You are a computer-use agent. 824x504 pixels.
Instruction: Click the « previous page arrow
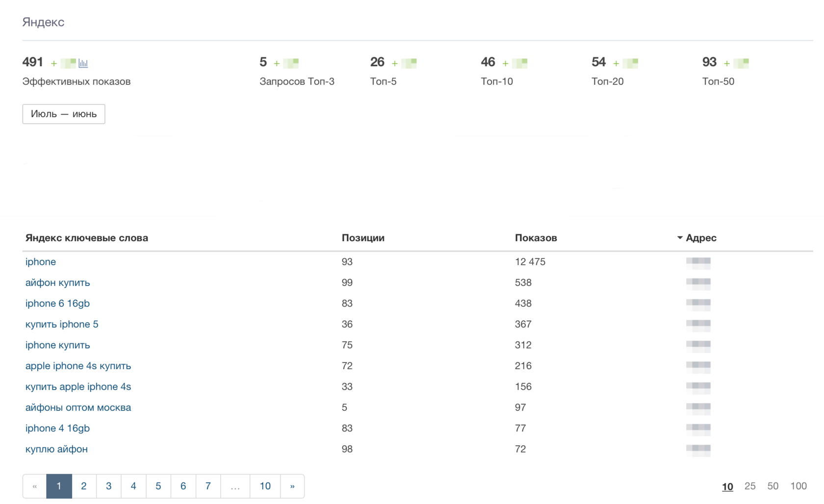(35, 486)
